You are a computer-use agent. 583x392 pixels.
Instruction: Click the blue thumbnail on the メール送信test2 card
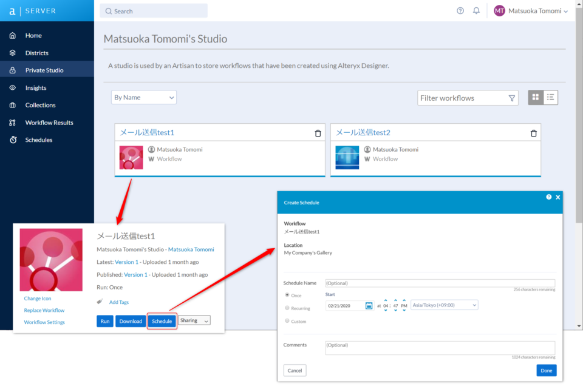click(x=347, y=158)
